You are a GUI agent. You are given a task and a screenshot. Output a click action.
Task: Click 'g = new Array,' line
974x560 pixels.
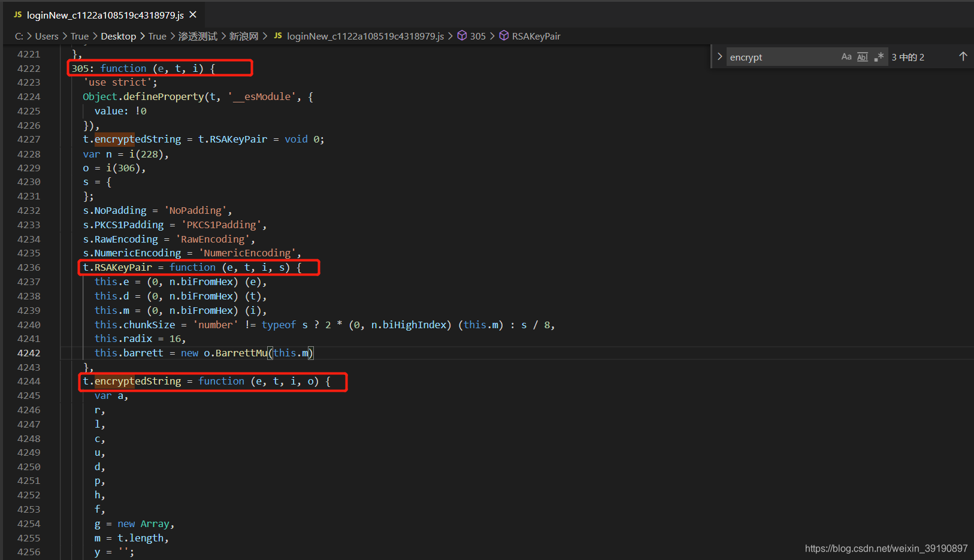134,523
